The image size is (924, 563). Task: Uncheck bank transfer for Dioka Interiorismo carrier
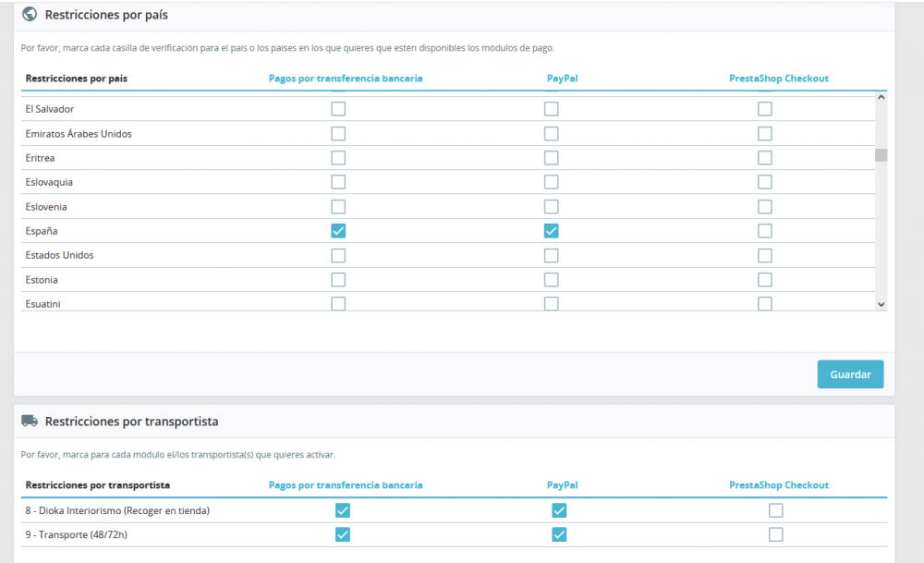(343, 510)
